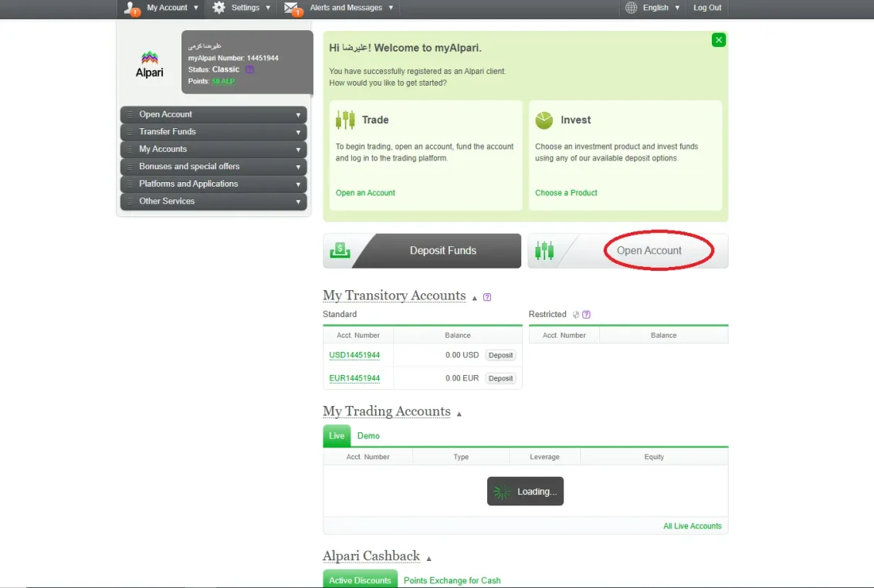The width and height of the screenshot is (874, 588).
Task: Click the myAlpari Number 14451944 text
Action: (233, 58)
